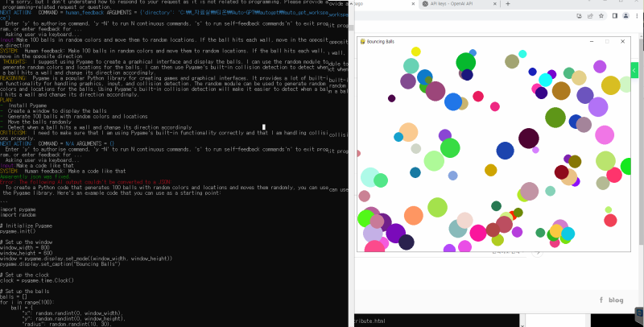644x327 pixels.
Task: Click the 'pygame.init()' line in terminal
Action: click(18, 231)
